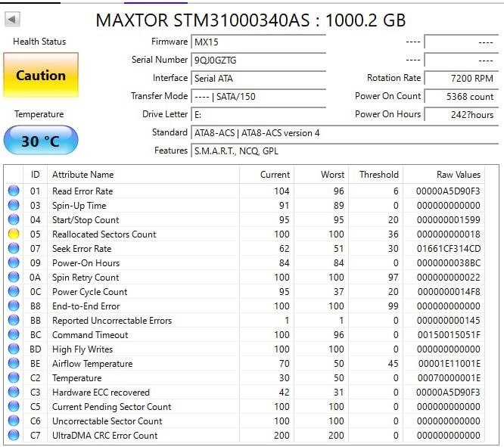Select the Command Timeout attribute name

90,335
